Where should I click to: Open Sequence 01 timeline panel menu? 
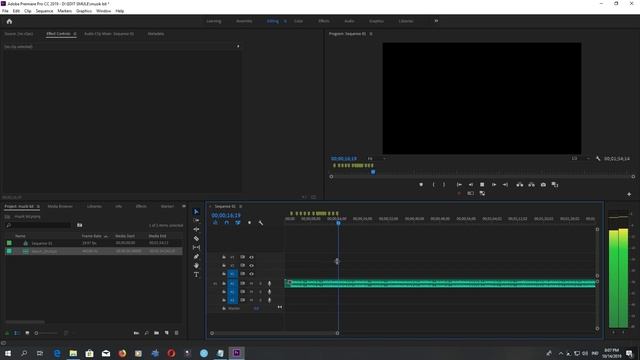pos(240,207)
